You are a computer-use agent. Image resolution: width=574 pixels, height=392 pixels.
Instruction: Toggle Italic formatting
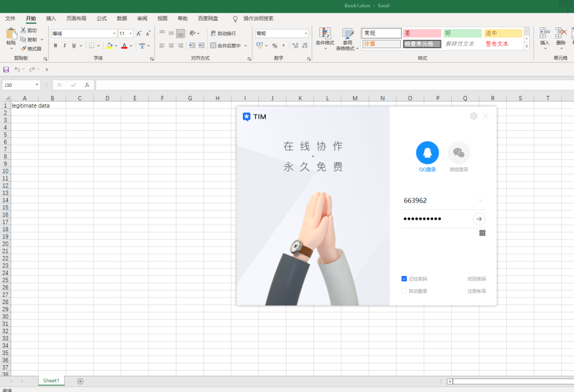[x=65, y=45]
